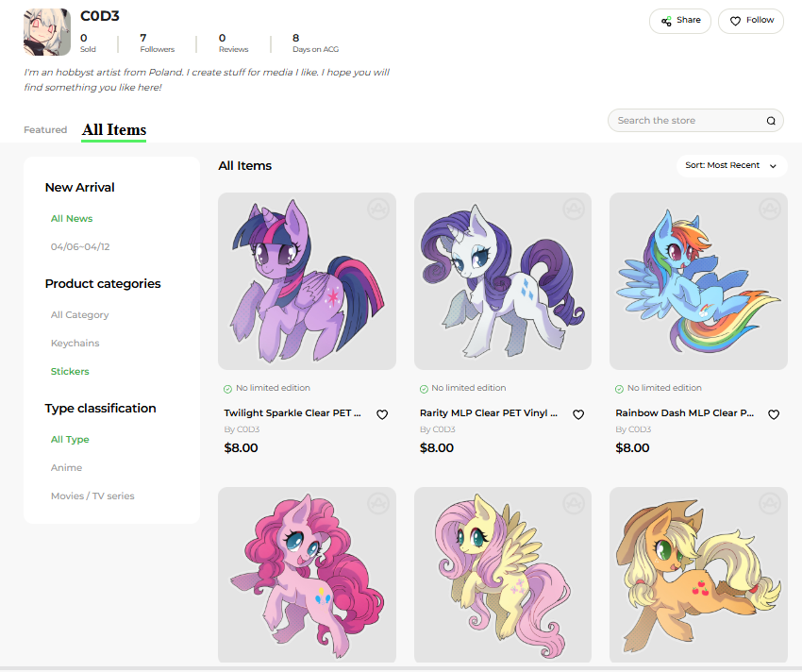Screen dimensions: 802x672
Task: Favorite the Twilight Sparkle Clear PET item
Action: (382, 414)
